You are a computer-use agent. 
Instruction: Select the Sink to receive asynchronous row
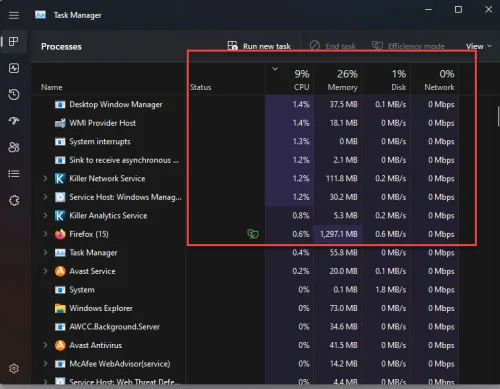[x=245, y=160]
